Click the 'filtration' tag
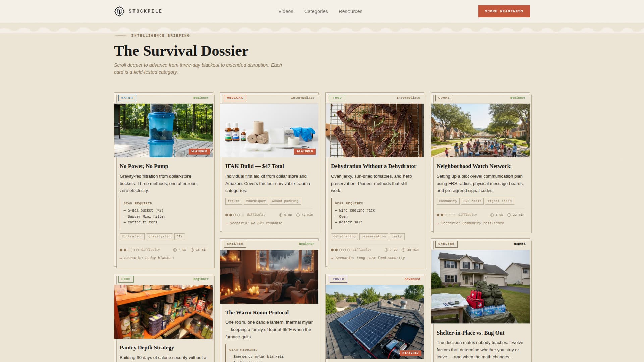Image resolution: width=644 pixels, height=362 pixels. [132, 237]
